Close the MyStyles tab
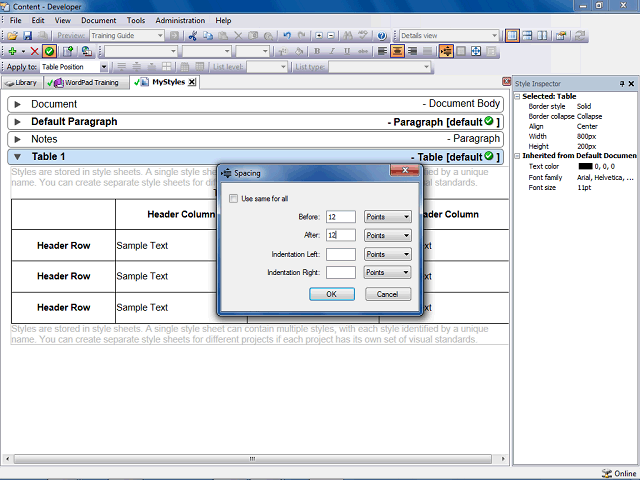Viewport: 640px width, 480px height. pos(192,82)
